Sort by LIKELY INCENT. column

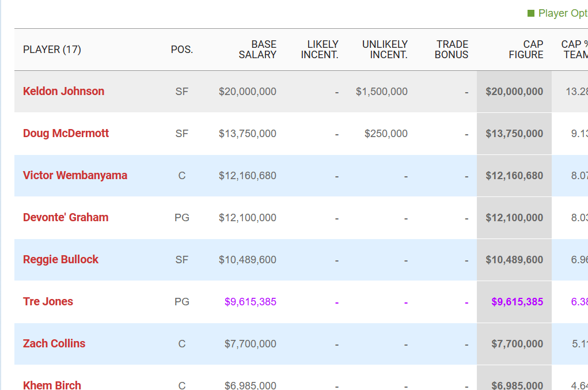point(320,50)
